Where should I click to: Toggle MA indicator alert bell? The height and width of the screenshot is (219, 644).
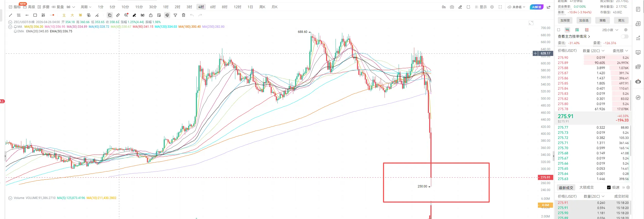tap(15, 27)
